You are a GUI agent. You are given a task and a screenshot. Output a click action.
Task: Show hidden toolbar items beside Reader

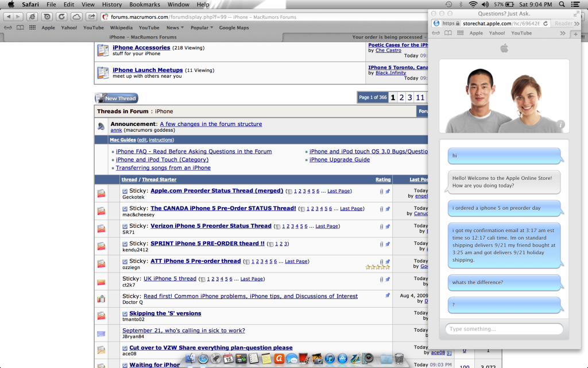pos(577,23)
